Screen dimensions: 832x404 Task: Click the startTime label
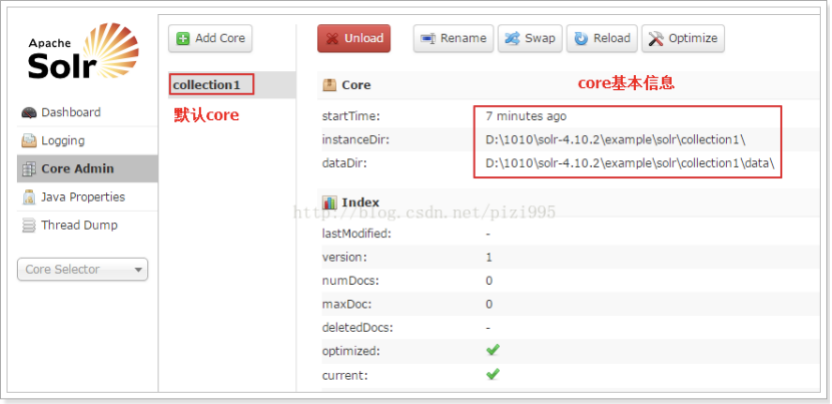pyautogui.click(x=351, y=116)
